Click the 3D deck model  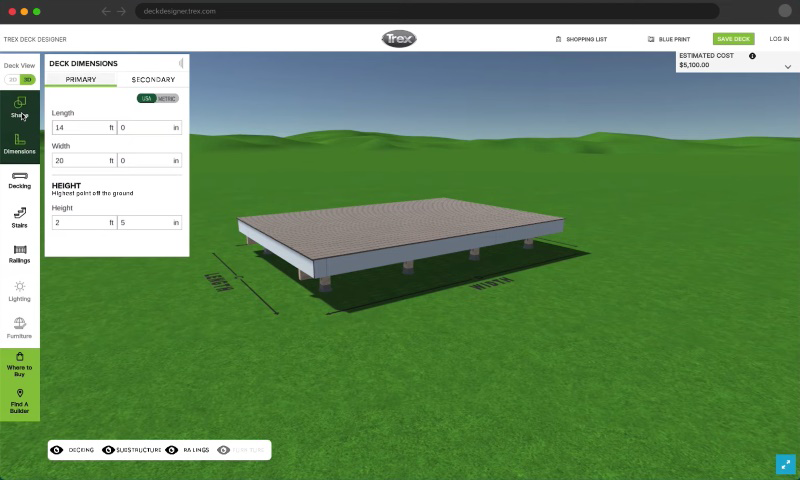(x=401, y=240)
